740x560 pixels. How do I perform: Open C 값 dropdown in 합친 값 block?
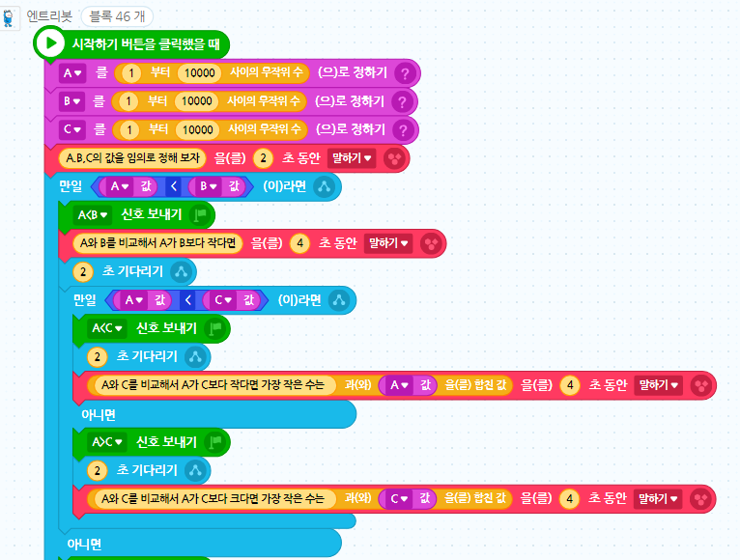(x=400, y=498)
